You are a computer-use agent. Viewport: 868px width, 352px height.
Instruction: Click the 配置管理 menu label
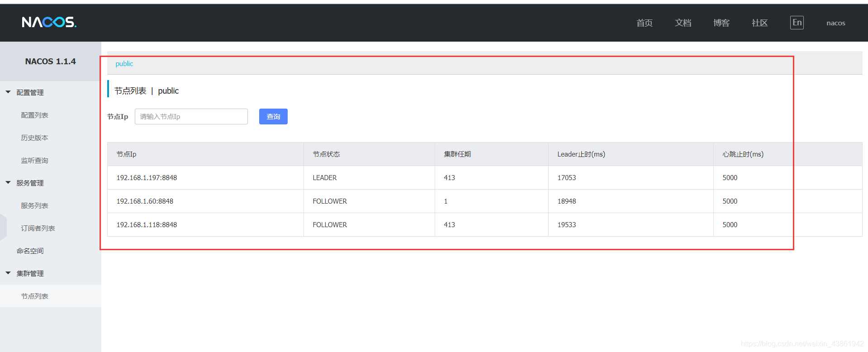30,93
